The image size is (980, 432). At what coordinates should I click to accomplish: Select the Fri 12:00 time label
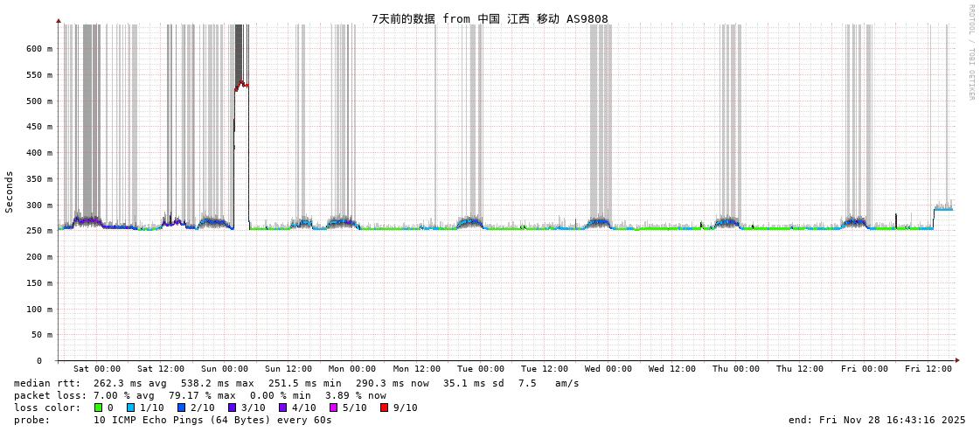click(x=928, y=369)
